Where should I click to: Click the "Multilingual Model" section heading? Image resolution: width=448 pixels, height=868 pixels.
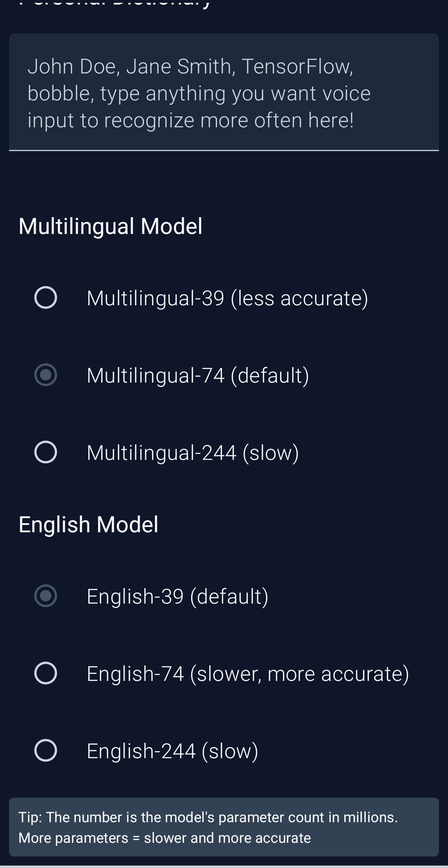111,226
